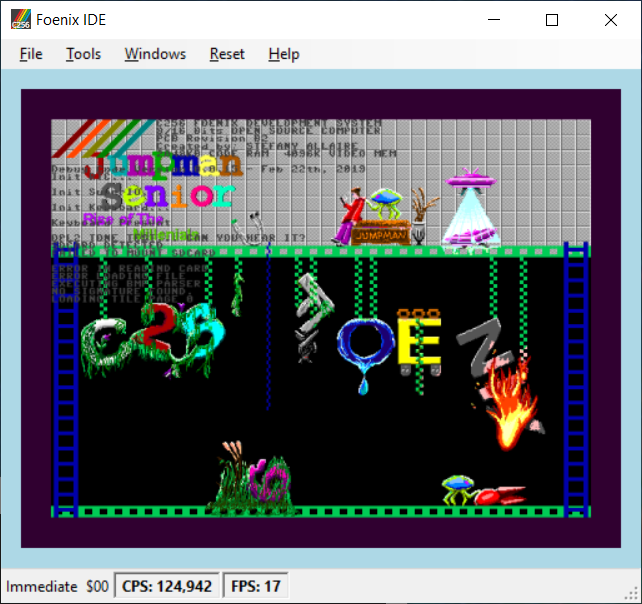
Task: Click the FPS: 17 status field
Action: [255, 586]
